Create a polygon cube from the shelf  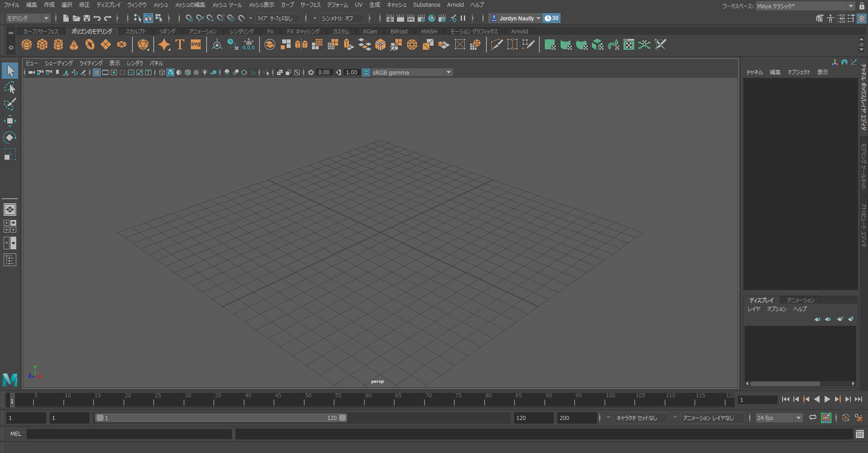pyautogui.click(x=42, y=44)
